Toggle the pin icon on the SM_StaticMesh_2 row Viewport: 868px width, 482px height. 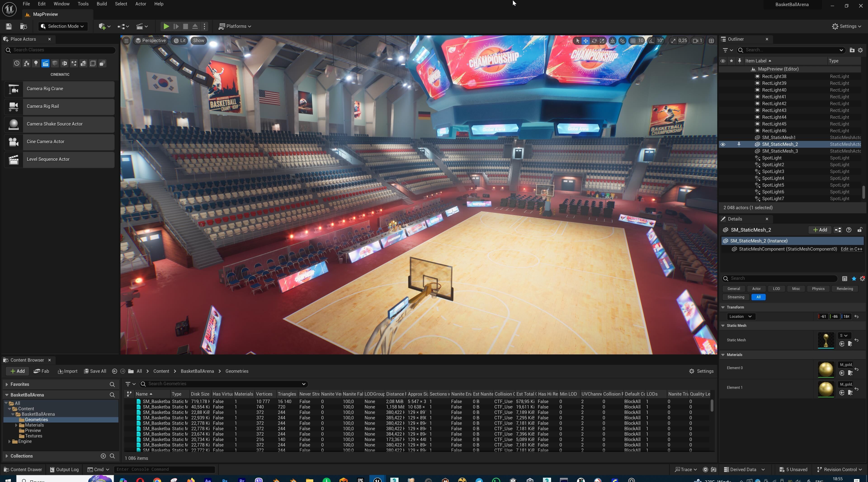(x=739, y=144)
